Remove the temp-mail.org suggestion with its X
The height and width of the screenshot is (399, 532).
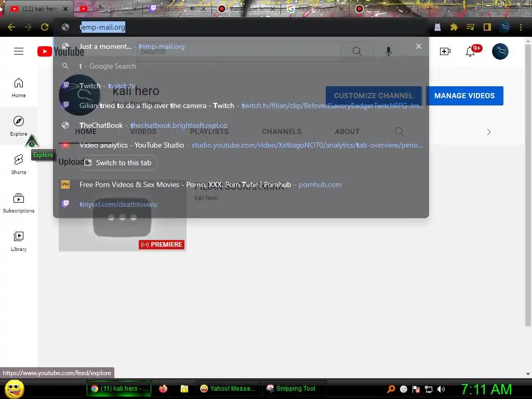(x=419, y=46)
